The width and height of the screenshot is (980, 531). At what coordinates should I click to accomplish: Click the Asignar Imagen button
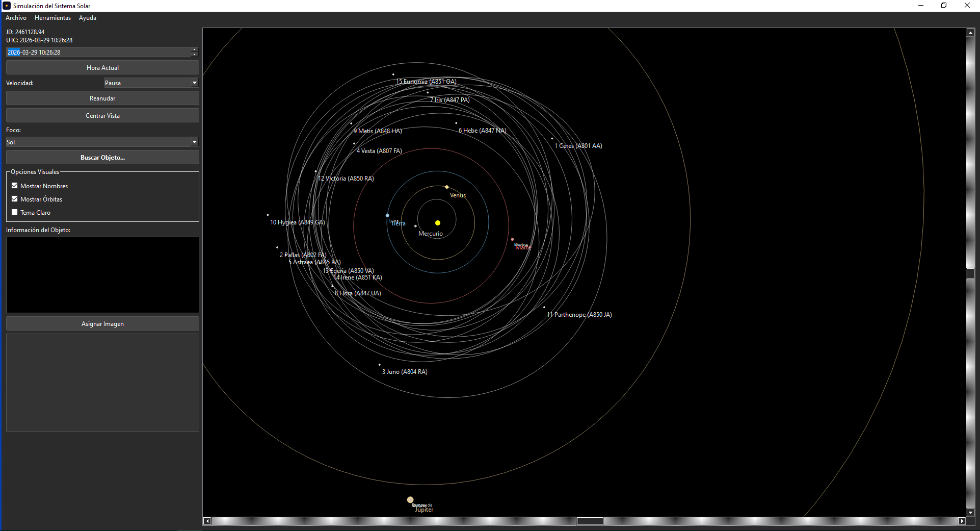pos(102,324)
